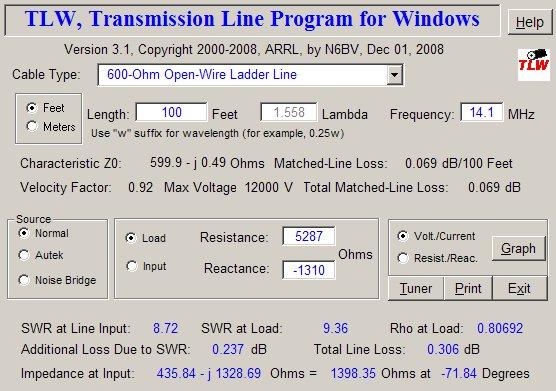
Task: Click the Max Voltage value 12000 V
Action: [269, 187]
